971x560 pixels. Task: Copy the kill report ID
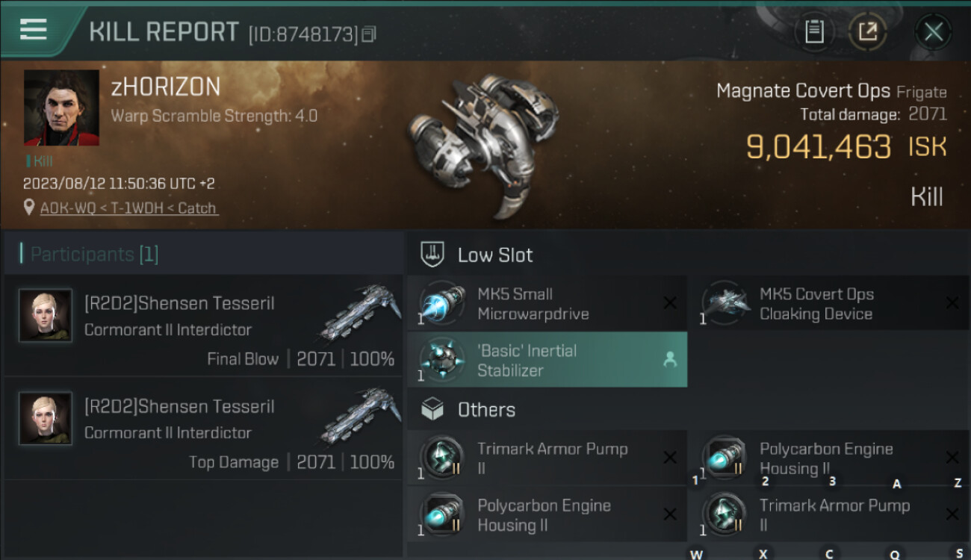[369, 34]
